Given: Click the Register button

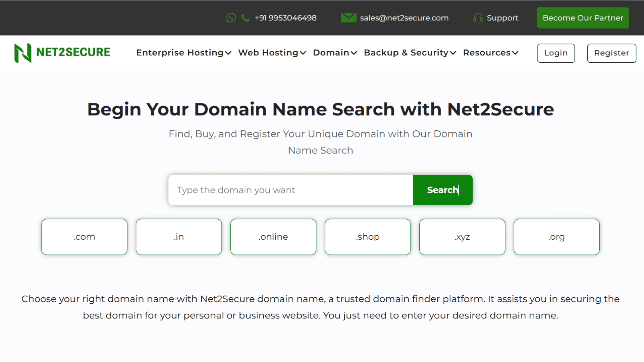Looking at the screenshot, I should (611, 53).
